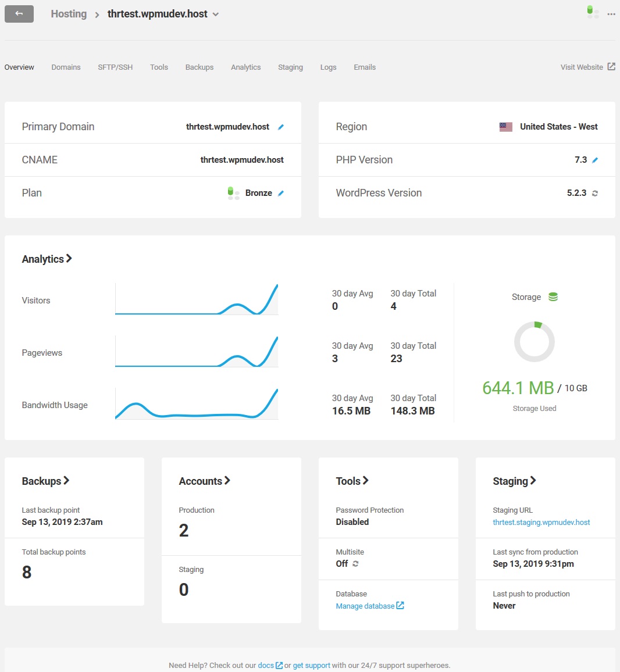This screenshot has width=620, height=672.
Task: Click the Password Protection Disabled status
Action: pyautogui.click(x=352, y=522)
